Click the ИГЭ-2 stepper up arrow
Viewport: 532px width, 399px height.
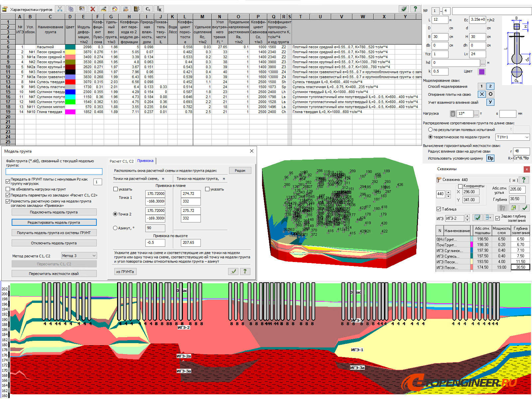click(x=467, y=216)
